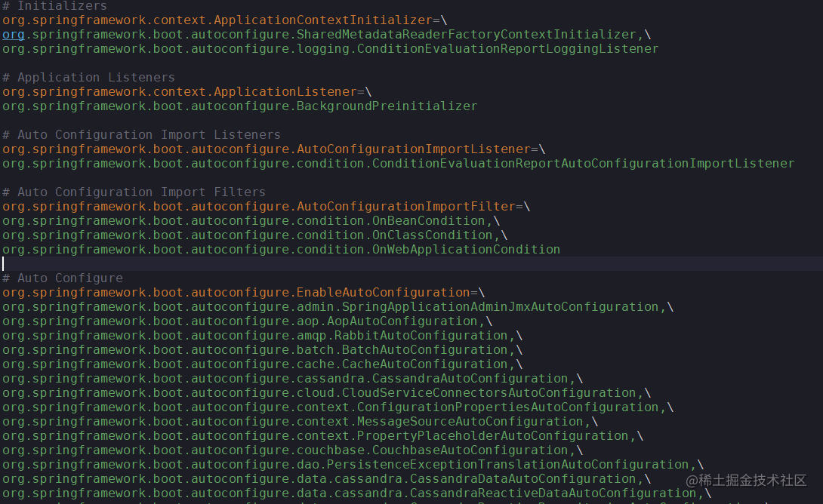This screenshot has width=823, height=504.
Task: Select the ApplicationContextInitializer key line
Action: pyautogui.click(x=225, y=20)
